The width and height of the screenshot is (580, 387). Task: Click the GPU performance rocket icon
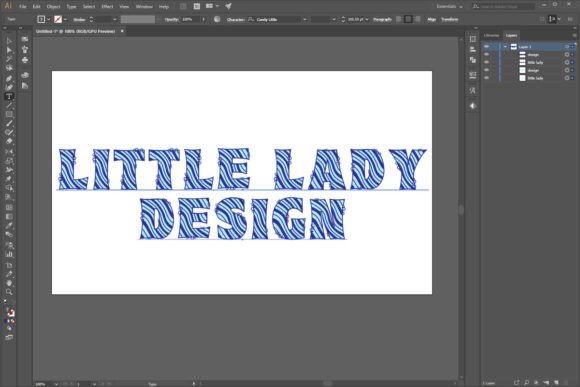pos(228,6)
